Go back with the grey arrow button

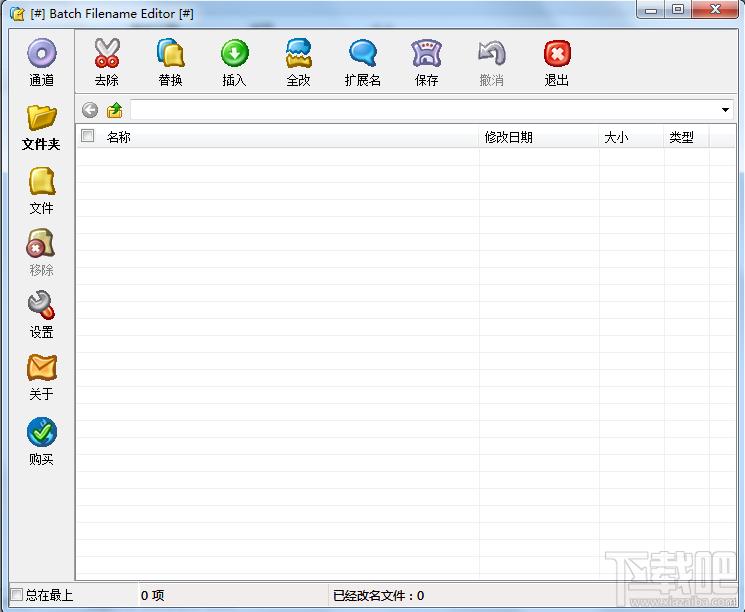pyautogui.click(x=90, y=110)
